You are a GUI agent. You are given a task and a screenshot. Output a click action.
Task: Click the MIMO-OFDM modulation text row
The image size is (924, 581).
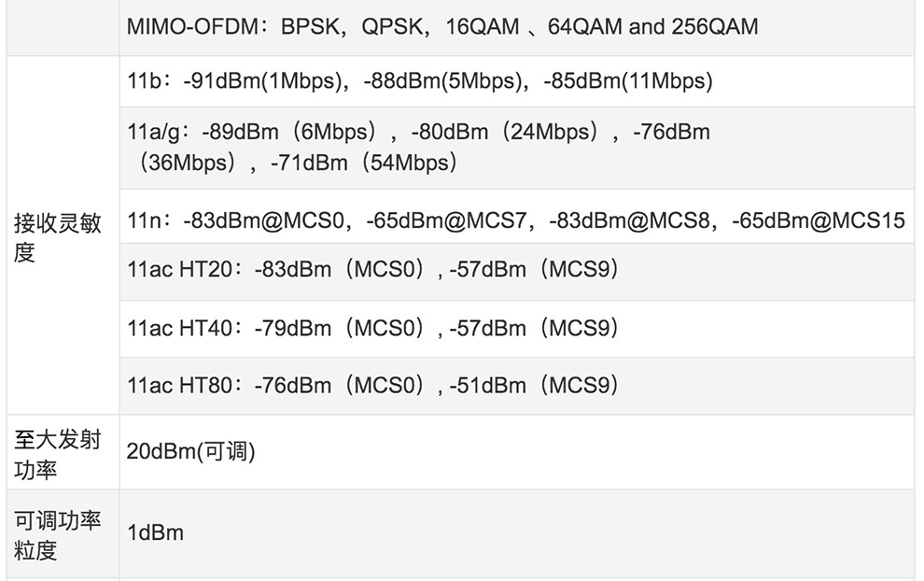click(x=442, y=27)
